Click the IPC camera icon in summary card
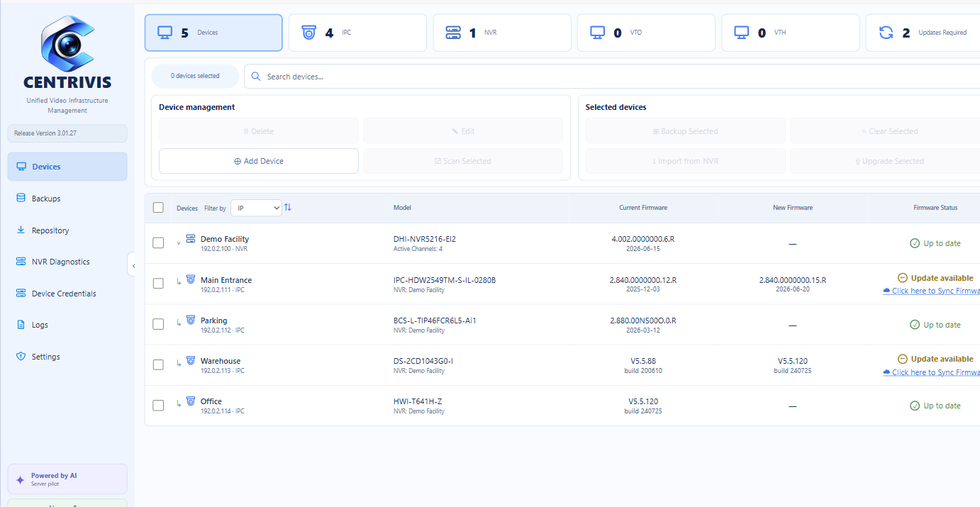980x507 pixels. click(308, 33)
